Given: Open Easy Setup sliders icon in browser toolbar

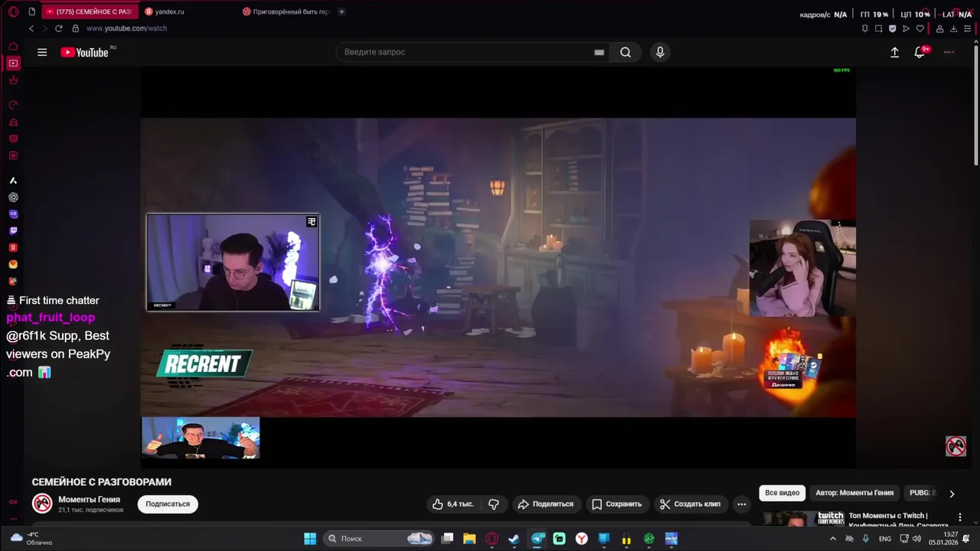Looking at the screenshot, I should [x=967, y=28].
